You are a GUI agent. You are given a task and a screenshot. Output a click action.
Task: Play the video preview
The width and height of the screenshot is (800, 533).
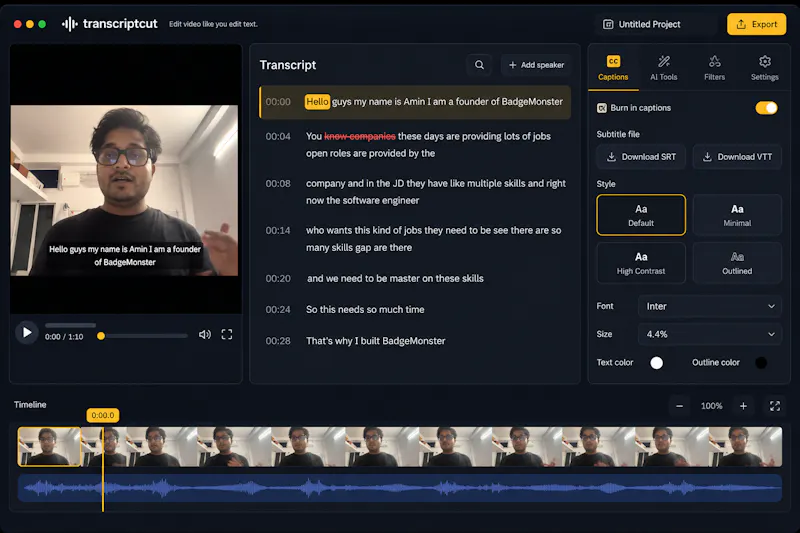coord(27,333)
